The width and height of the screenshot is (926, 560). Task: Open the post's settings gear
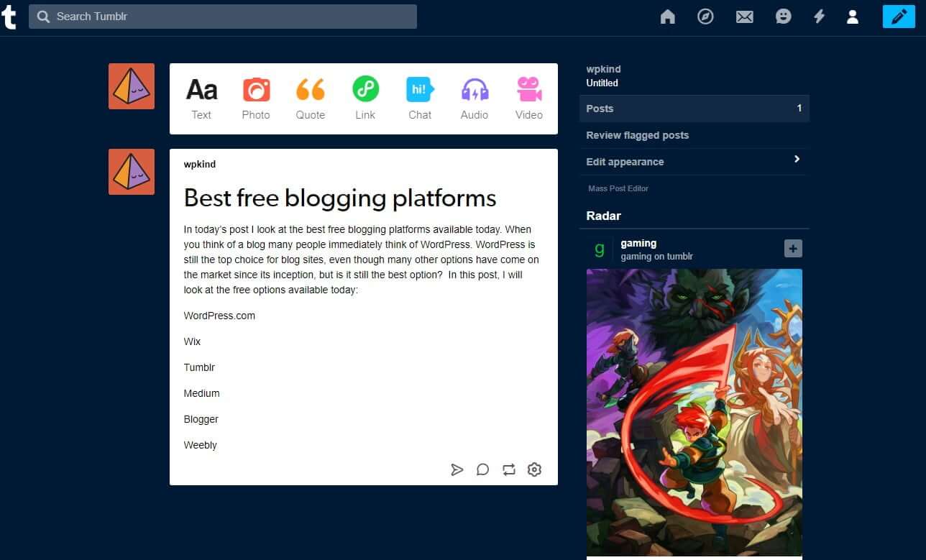point(534,469)
